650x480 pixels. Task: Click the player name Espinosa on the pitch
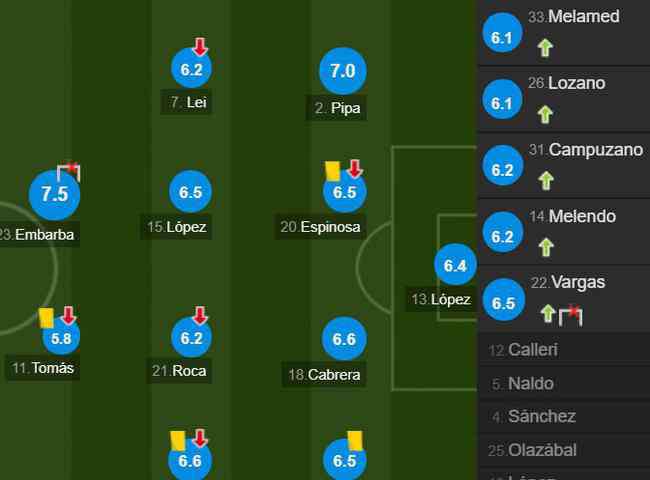[x=329, y=227]
